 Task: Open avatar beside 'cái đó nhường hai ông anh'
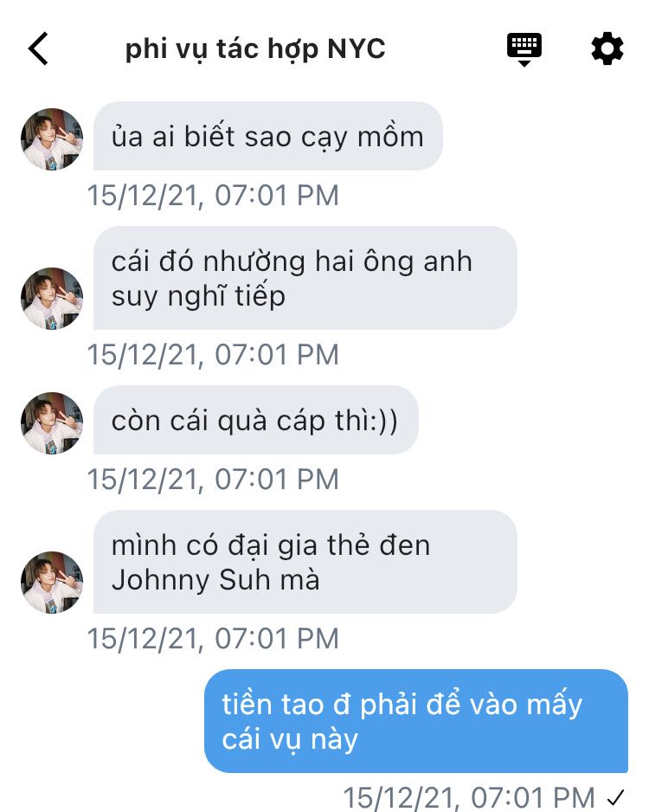[x=52, y=299]
